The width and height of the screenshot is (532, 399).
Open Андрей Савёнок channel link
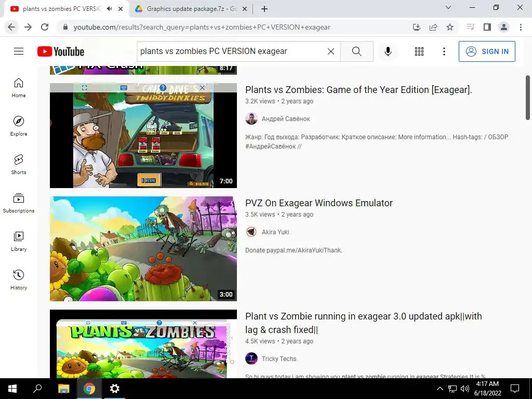click(x=286, y=119)
